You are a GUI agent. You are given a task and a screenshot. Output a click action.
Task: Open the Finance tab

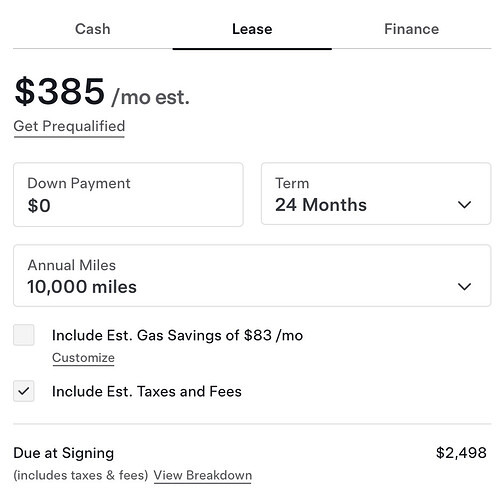[411, 29]
